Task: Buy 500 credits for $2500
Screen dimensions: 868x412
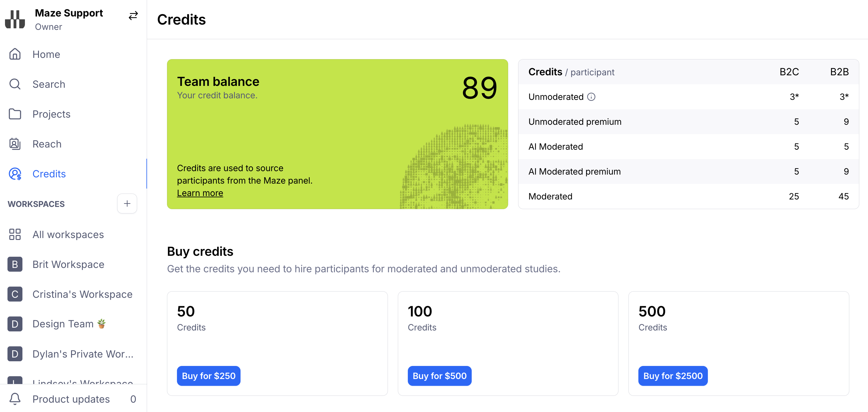Action: [673, 376]
